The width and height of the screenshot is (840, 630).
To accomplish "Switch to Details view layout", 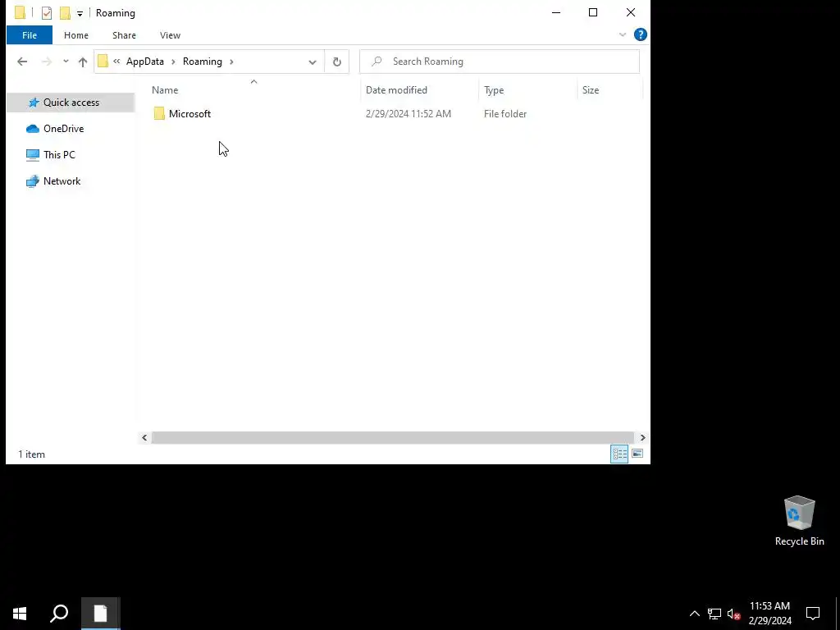I will coord(620,454).
